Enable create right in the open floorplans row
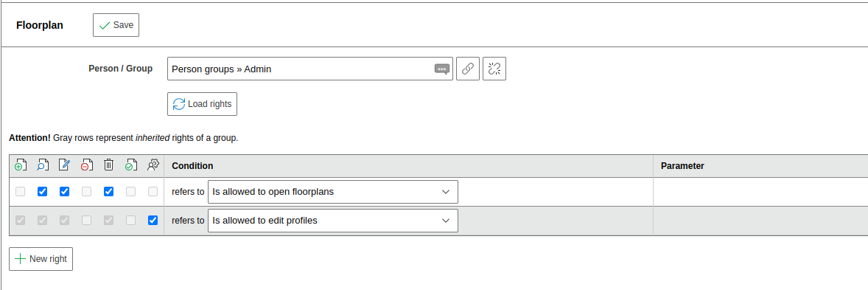 (x=21, y=191)
